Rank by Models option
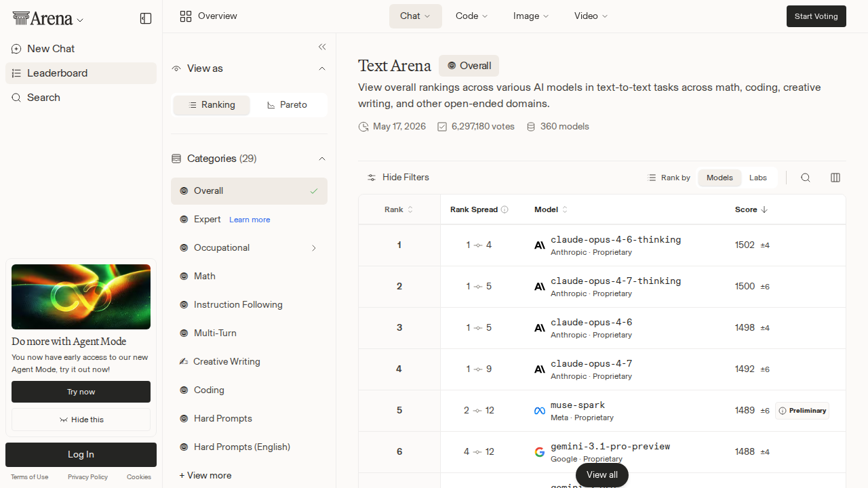The width and height of the screenshot is (868, 488). point(719,178)
